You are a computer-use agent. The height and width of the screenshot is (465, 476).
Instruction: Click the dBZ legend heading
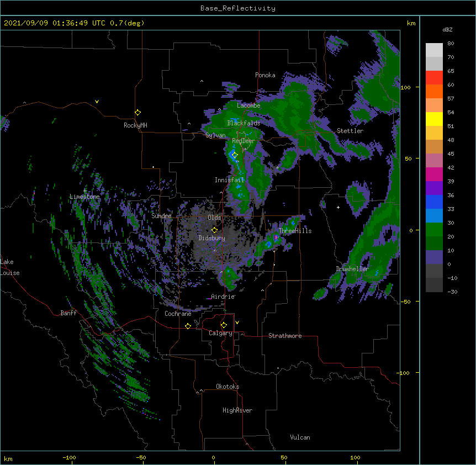coord(447,29)
